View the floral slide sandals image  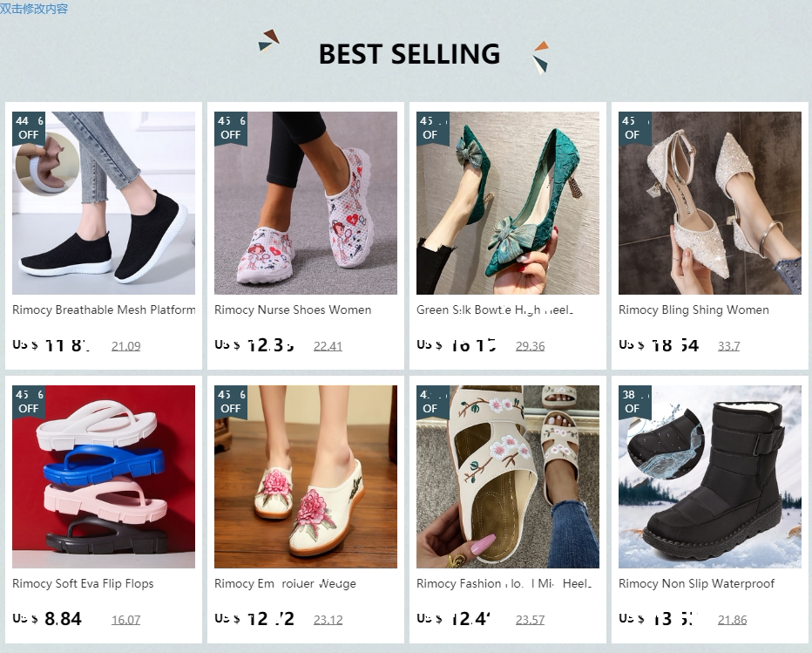pyautogui.click(x=508, y=477)
